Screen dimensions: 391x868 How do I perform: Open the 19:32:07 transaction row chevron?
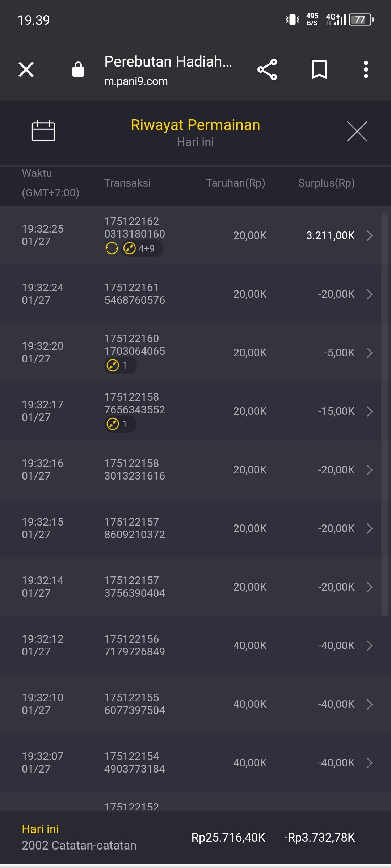[x=369, y=763]
